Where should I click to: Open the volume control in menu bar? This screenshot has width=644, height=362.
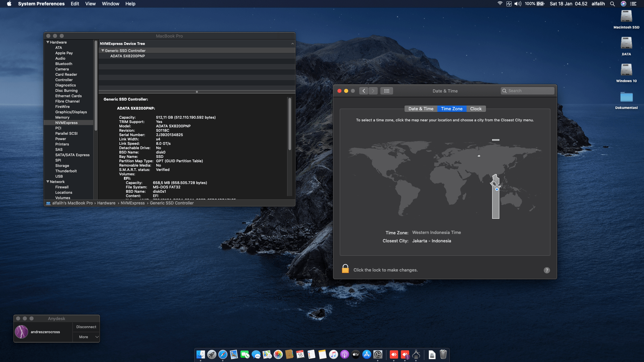(518, 4)
